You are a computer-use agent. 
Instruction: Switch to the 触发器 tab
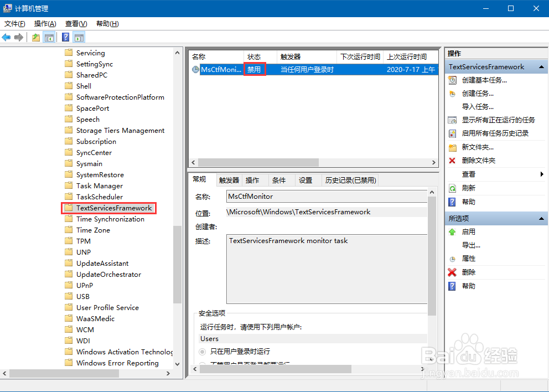pos(229,180)
